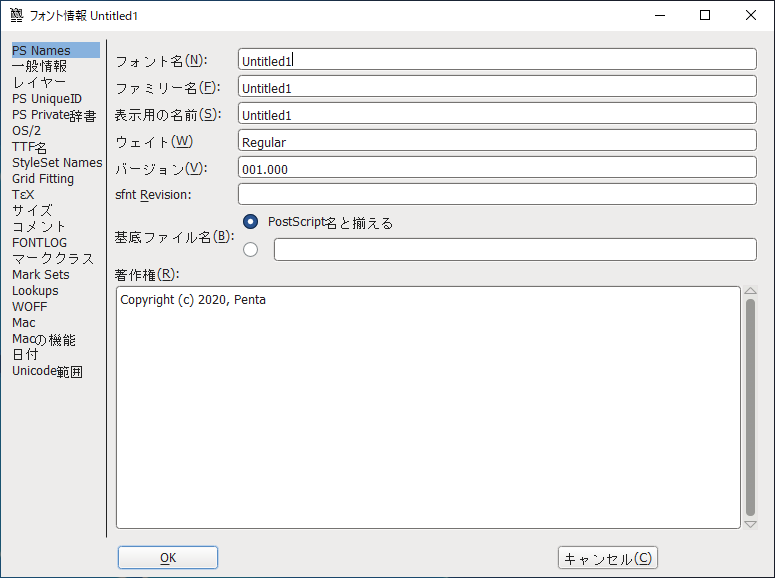Go to PS UniqueID section
This screenshot has width=775, height=578.
47,98
